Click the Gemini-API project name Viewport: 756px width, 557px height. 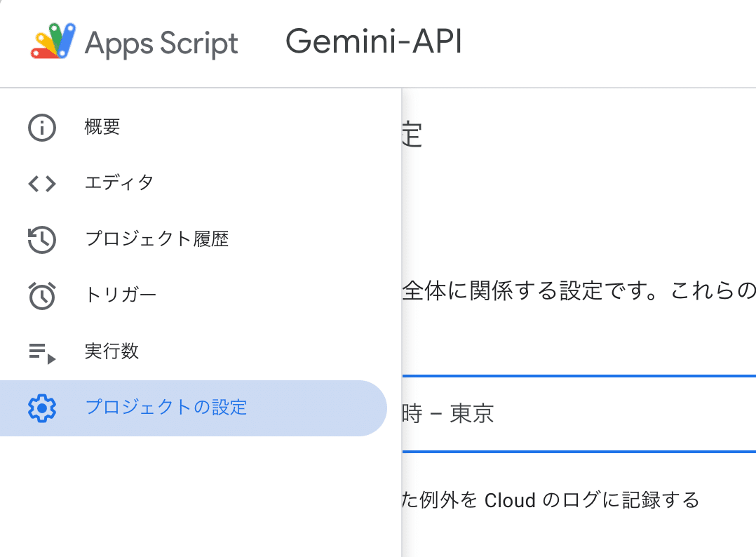click(x=374, y=41)
